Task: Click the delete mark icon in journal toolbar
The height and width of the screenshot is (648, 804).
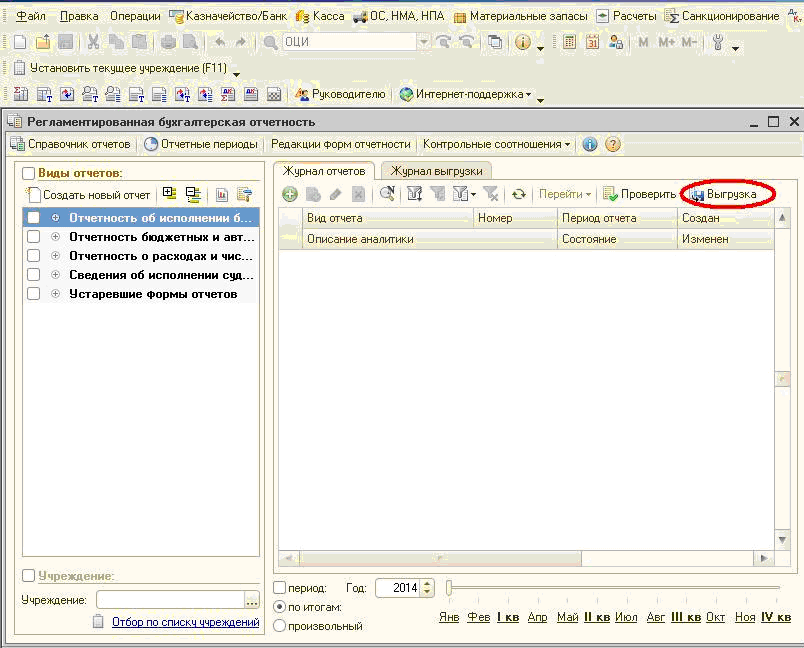Action: click(358, 194)
